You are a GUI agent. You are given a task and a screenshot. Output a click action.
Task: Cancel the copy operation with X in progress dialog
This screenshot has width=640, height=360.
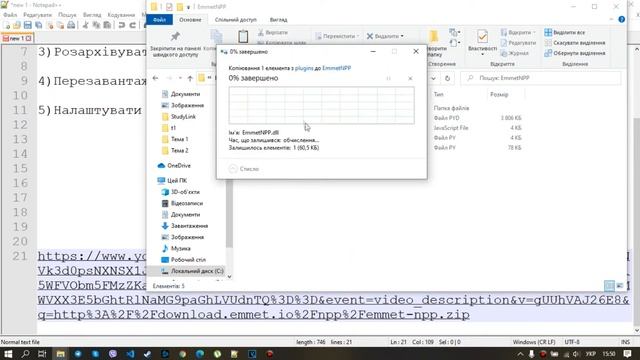click(x=410, y=78)
